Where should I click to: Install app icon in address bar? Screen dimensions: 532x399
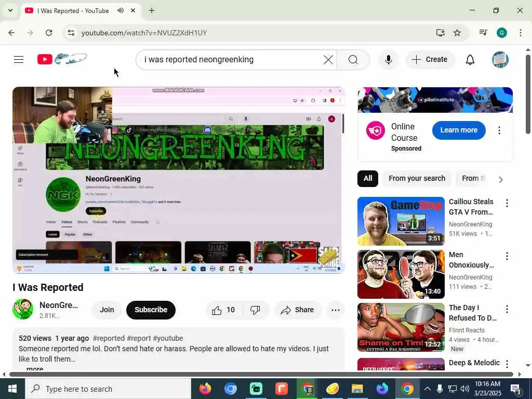point(440,33)
